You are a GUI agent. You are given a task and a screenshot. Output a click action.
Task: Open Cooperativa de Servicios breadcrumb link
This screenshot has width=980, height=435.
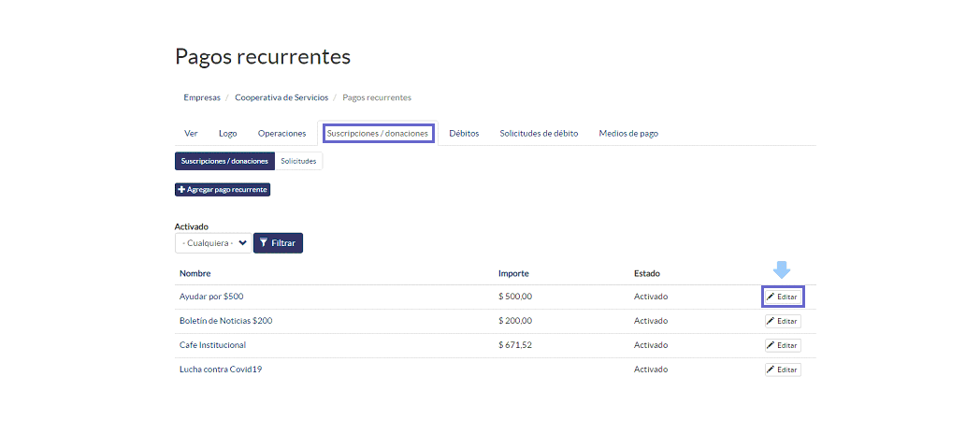(x=281, y=97)
